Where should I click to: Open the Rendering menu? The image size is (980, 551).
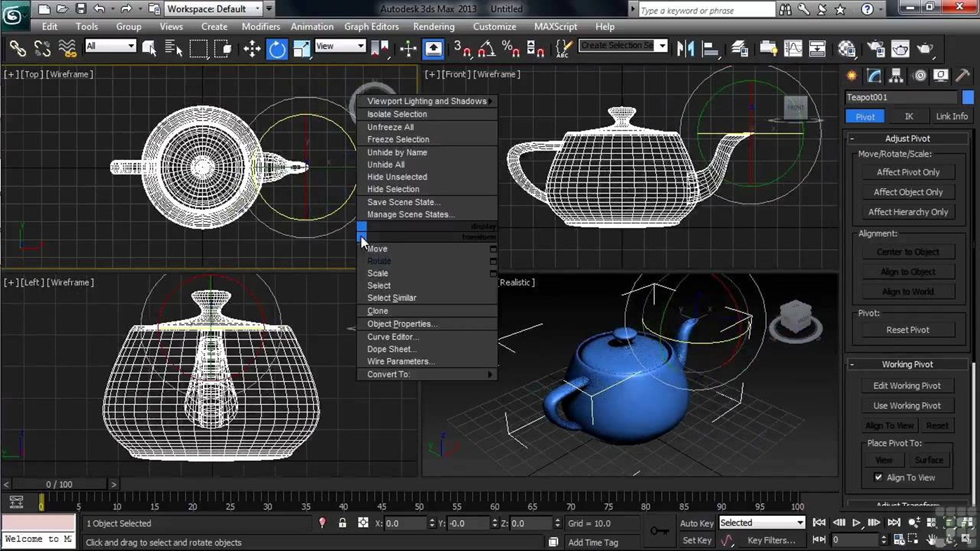(434, 27)
